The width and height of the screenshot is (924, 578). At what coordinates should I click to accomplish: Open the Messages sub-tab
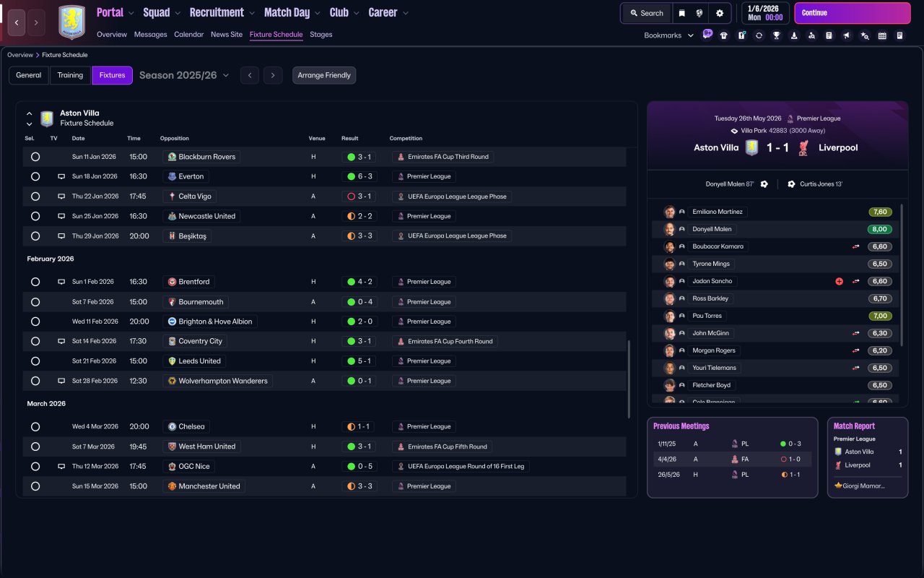click(150, 35)
